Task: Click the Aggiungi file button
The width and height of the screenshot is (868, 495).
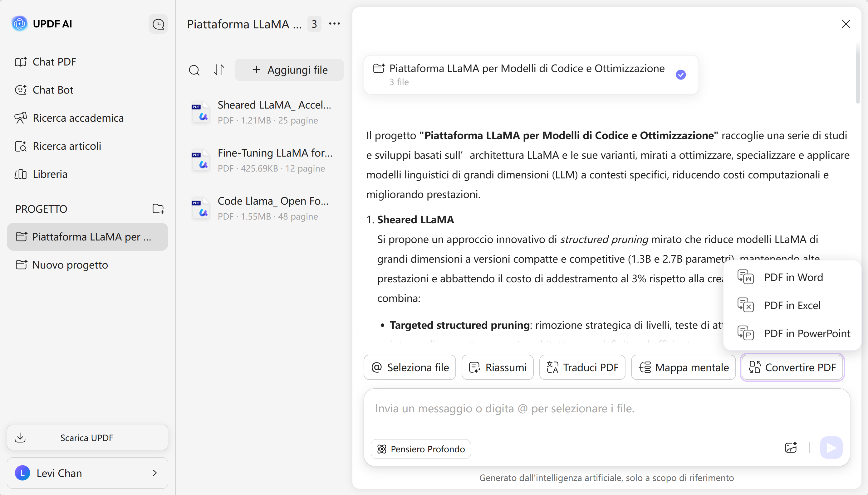Action: click(289, 70)
